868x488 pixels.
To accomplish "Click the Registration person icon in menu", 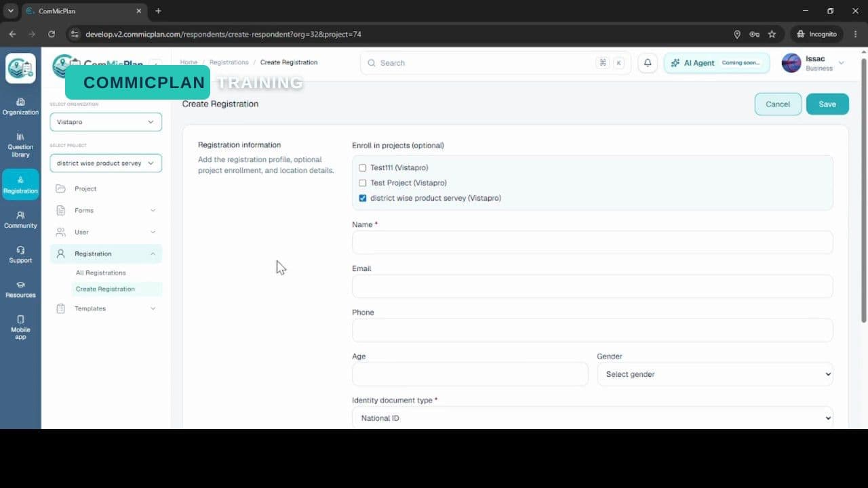I will [x=61, y=253].
